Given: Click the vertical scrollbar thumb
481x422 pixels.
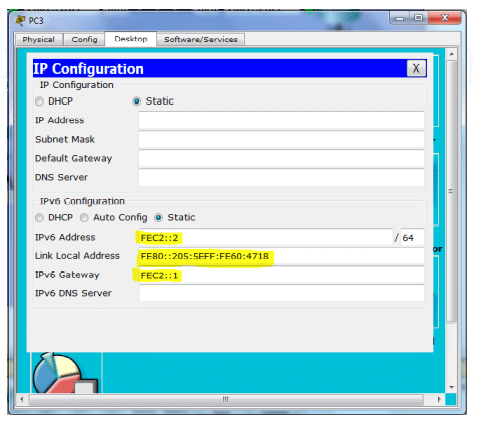Looking at the screenshot, I should [451, 191].
